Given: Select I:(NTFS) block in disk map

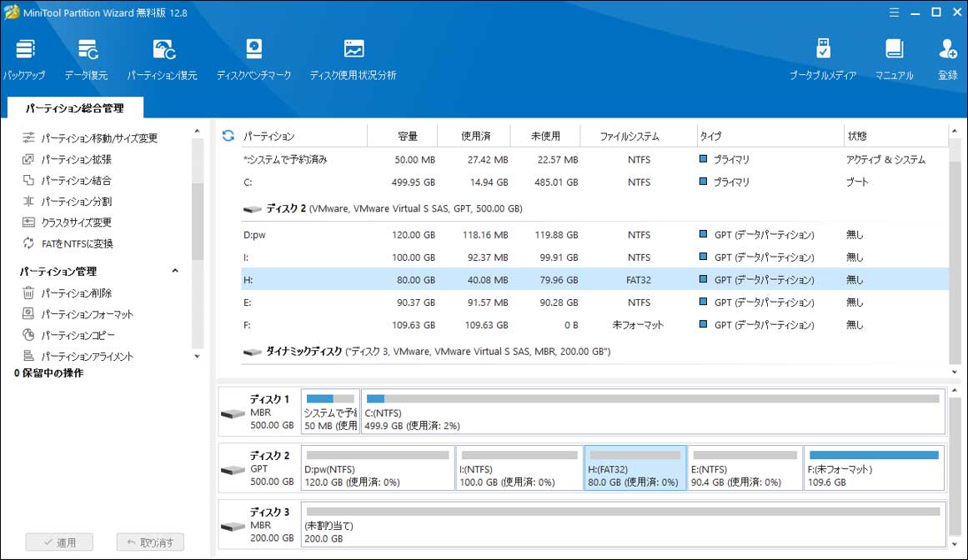Looking at the screenshot, I should (x=519, y=468).
